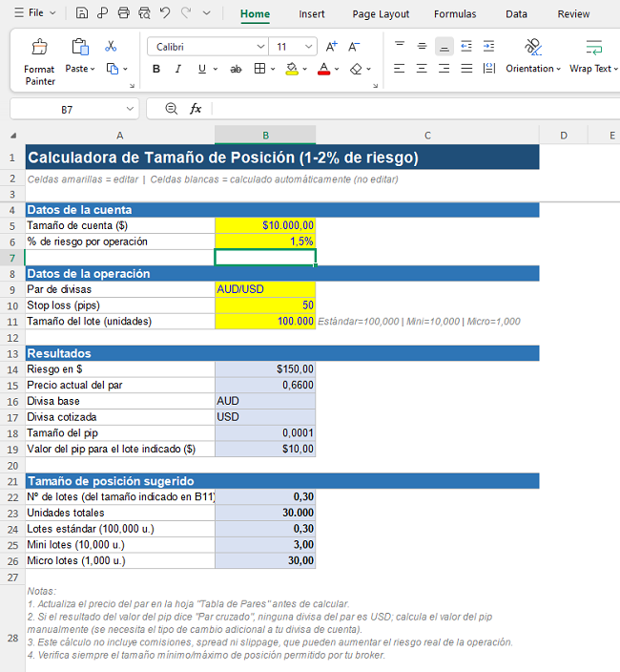
Task: Open the File menu
Action: 35,12
